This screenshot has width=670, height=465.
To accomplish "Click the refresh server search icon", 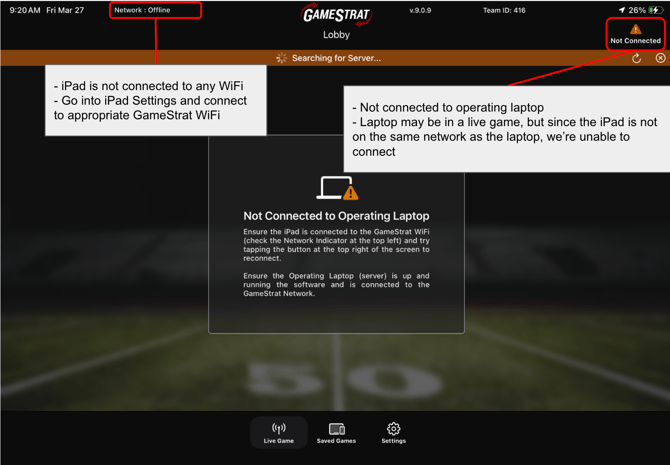I will (636, 58).
